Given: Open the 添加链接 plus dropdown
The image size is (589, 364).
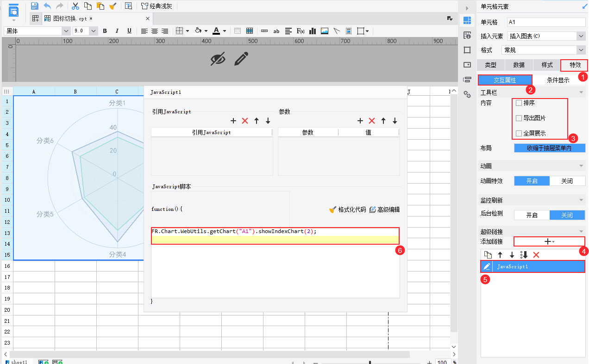Looking at the screenshot, I should tap(549, 241).
